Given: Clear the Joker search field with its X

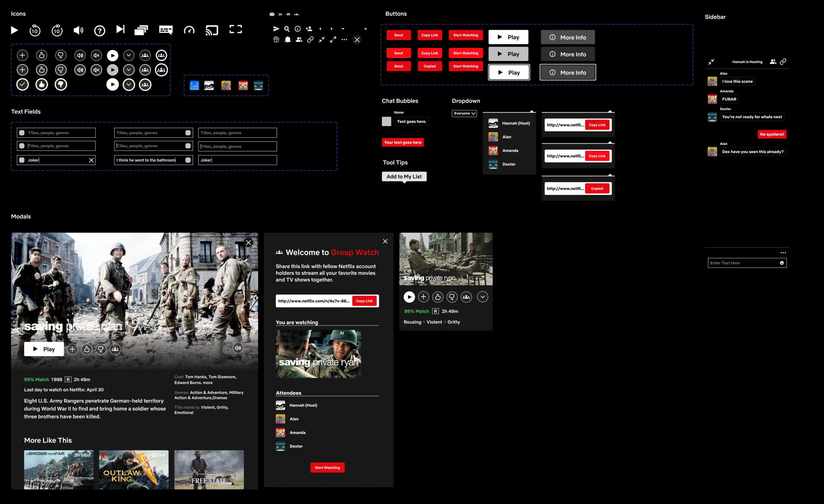Looking at the screenshot, I should click(x=91, y=160).
